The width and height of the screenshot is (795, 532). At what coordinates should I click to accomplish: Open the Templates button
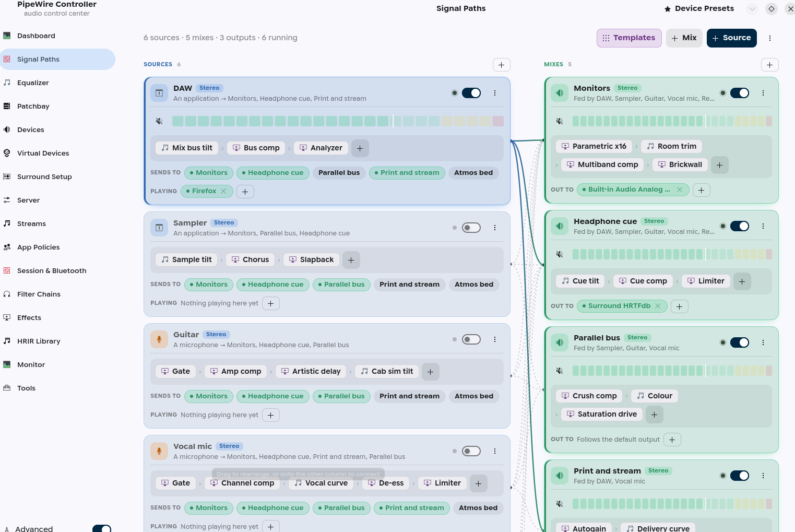click(629, 38)
